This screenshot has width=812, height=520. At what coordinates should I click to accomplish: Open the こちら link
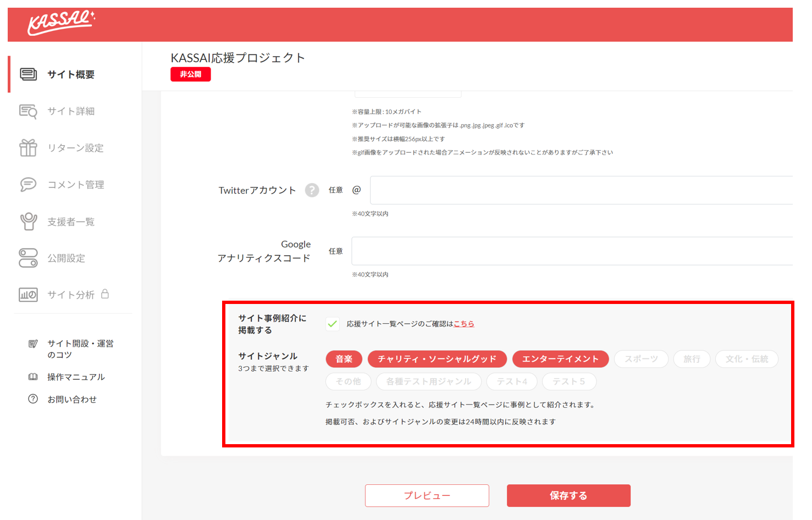click(x=463, y=324)
